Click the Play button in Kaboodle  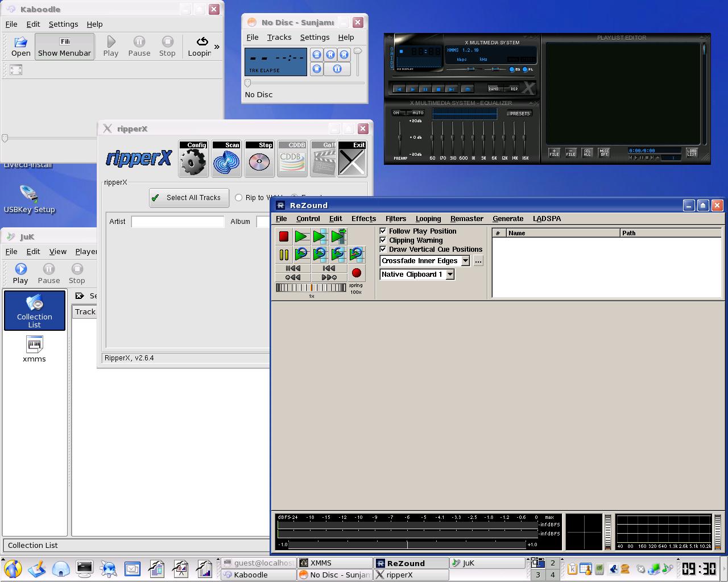point(111,47)
